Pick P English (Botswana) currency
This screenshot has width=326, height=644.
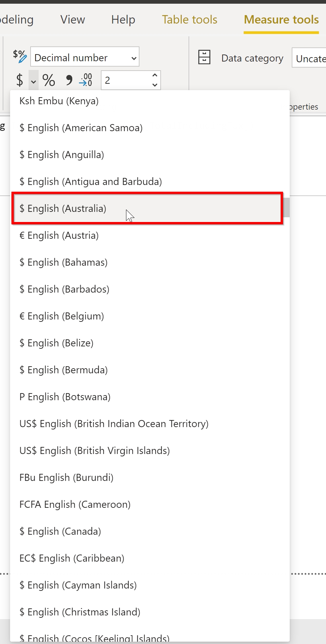point(65,397)
